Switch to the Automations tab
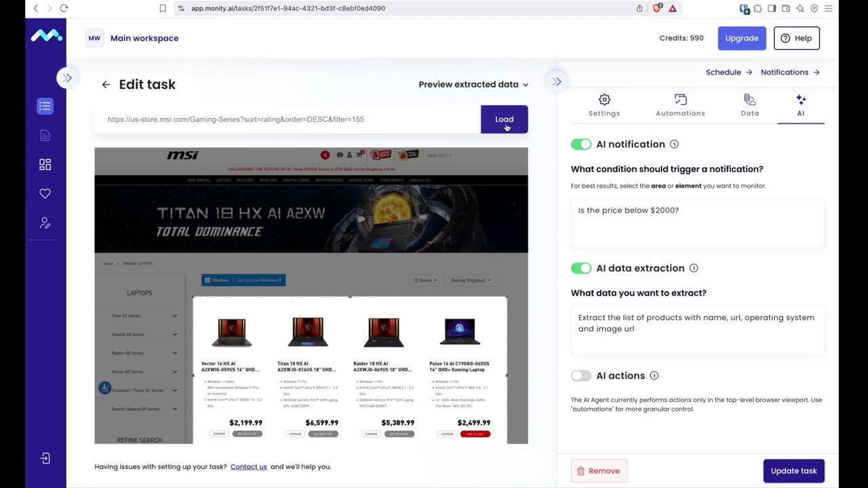The image size is (868, 488). pyautogui.click(x=680, y=106)
